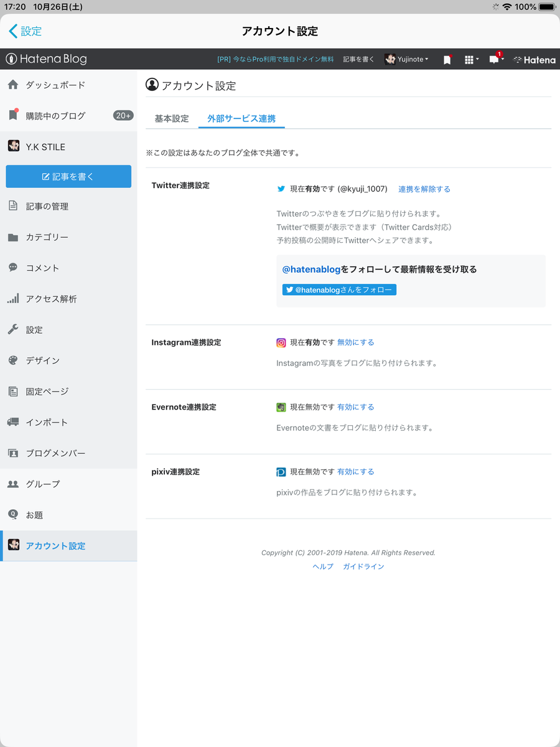Click the 固定ページ page icon
Image resolution: width=560 pixels, height=747 pixels.
pos(13,392)
